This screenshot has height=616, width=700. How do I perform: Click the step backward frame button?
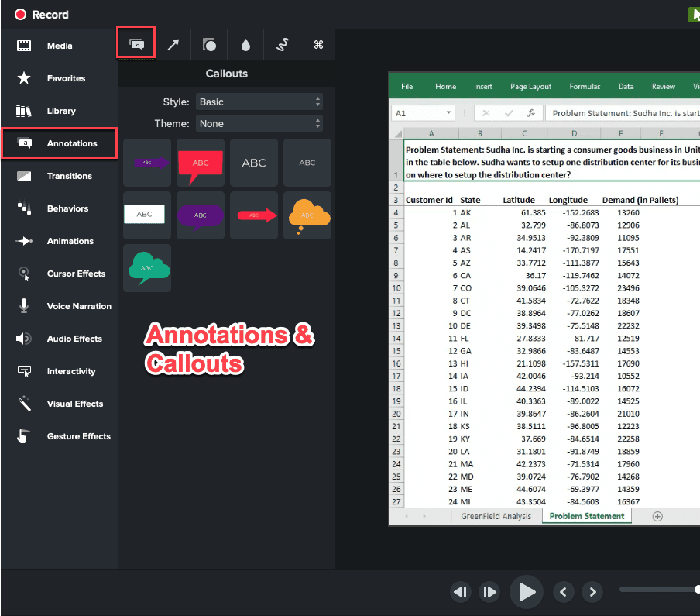pyautogui.click(x=461, y=593)
